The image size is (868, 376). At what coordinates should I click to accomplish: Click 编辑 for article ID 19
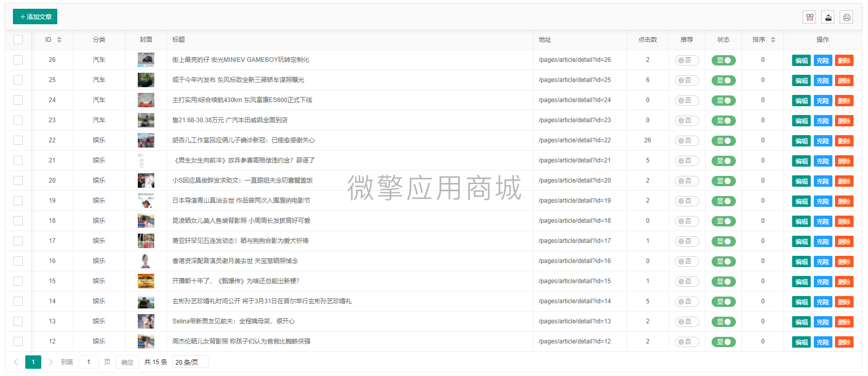(801, 201)
